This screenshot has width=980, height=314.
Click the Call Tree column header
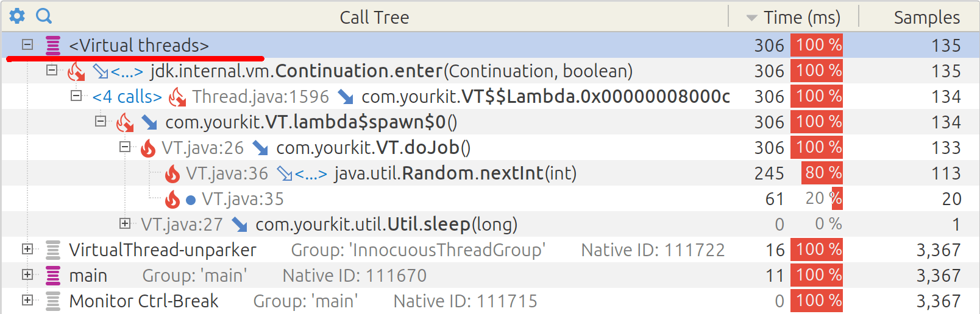click(374, 17)
